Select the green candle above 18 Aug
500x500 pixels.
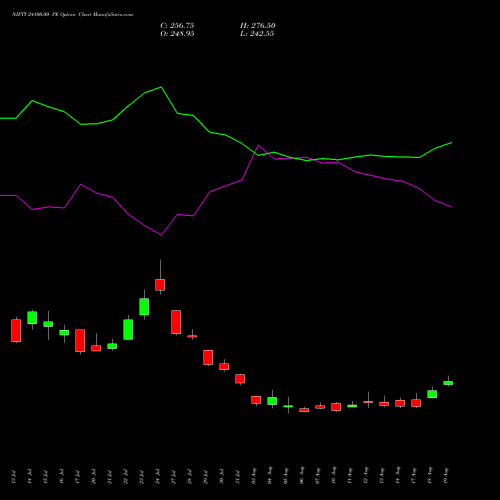click(432, 394)
